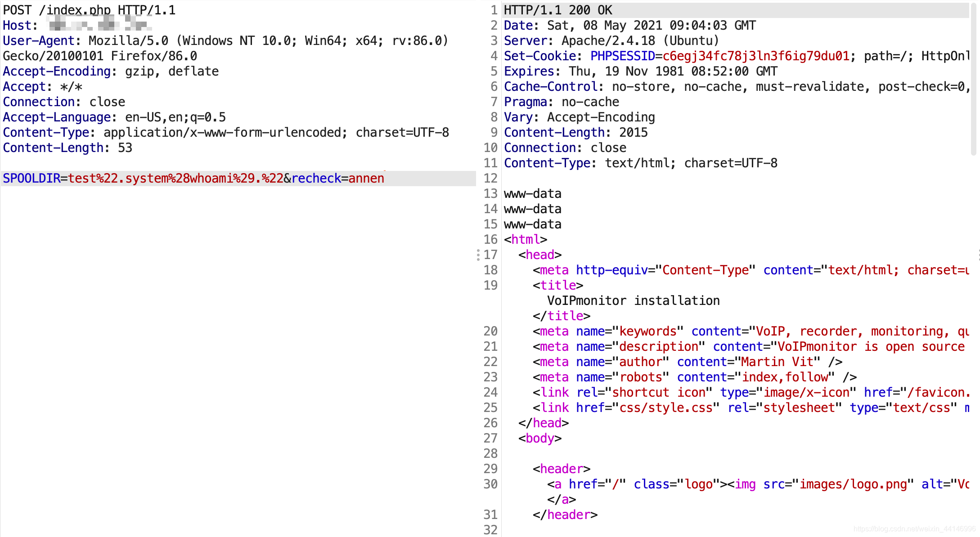Click the request Content-Type urlencoded header
Screen dimensions: 980x537
tap(226, 132)
